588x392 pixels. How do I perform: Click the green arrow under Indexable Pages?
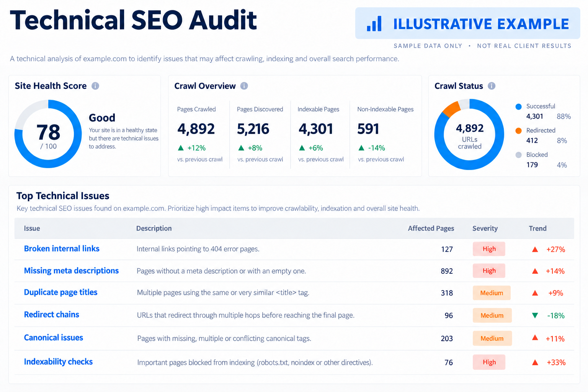pyautogui.click(x=302, y=148)
